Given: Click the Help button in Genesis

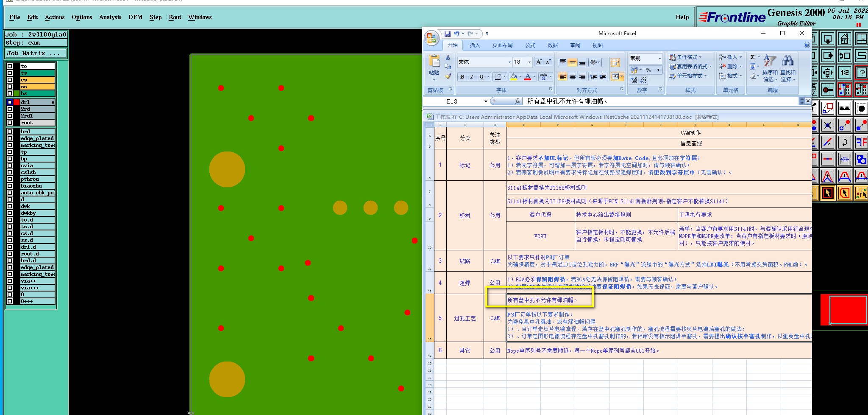Looking at the screenshot, I should point(682,17).
